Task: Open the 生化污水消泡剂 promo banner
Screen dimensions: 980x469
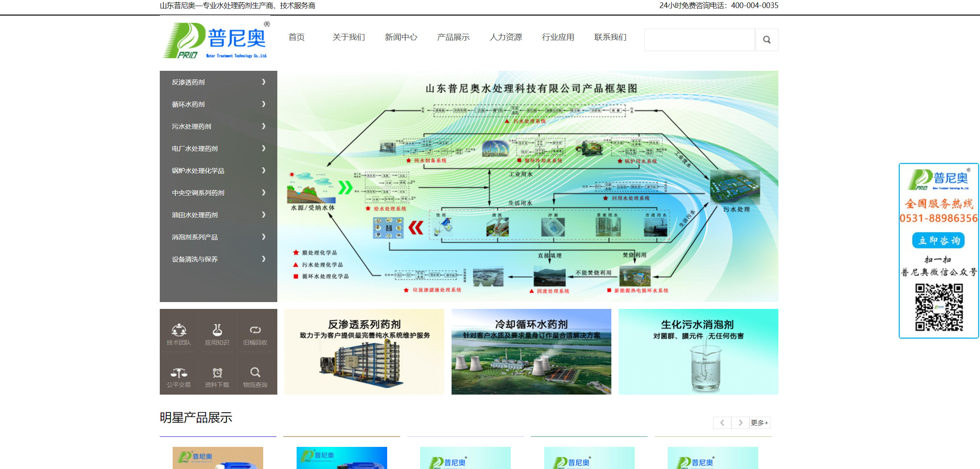Action: 698,352
